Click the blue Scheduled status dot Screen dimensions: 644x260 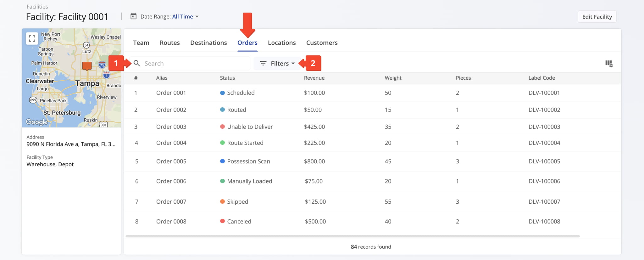pos(222,93)
